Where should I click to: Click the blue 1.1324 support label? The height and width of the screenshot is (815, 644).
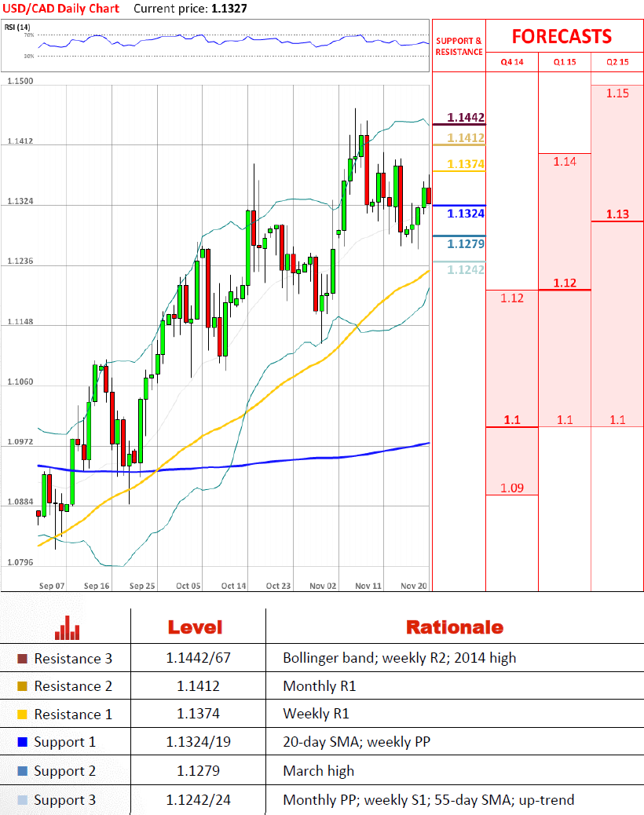click(466, 214)
